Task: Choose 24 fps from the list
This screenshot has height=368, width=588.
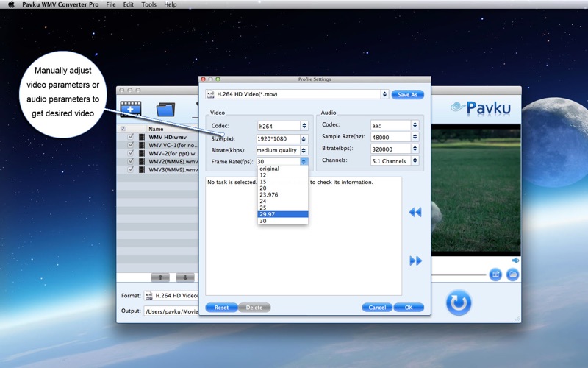Action: click(x=283, y=201)
